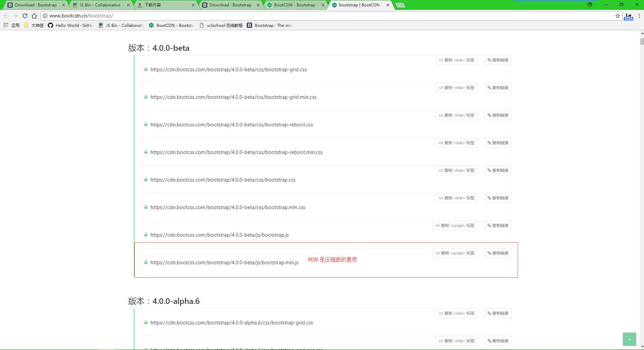Click the back-to-top arrow button
Screen dimensions: 644x350
click(x=629, y=339)
